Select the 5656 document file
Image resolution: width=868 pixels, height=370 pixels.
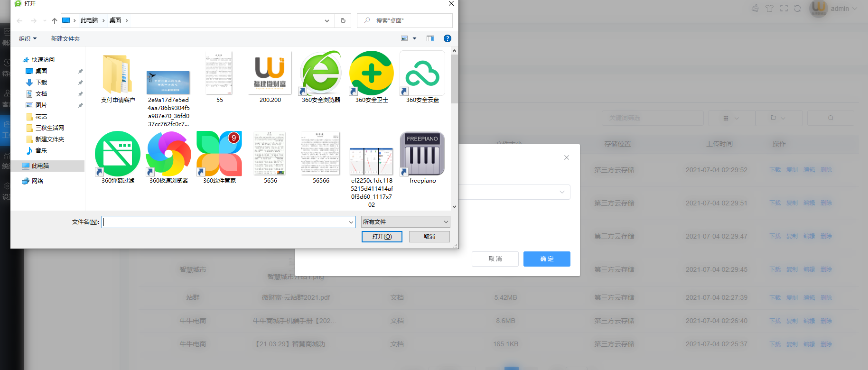[x=270, y=154]
